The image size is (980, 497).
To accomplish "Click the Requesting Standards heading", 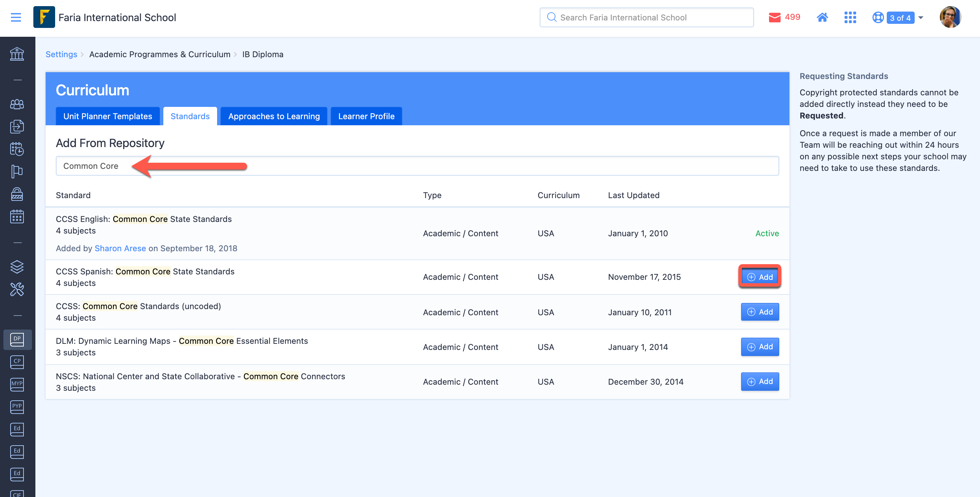I will [x=844, y=76].
